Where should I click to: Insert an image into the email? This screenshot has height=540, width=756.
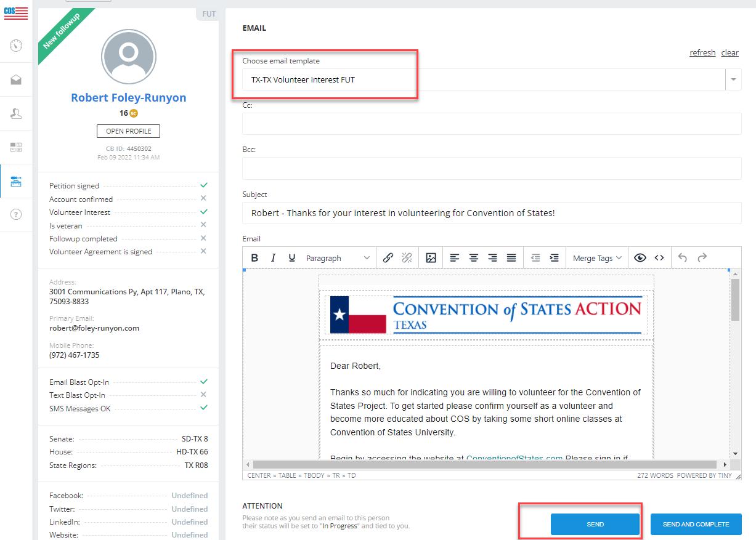click(x=431, y=258)
